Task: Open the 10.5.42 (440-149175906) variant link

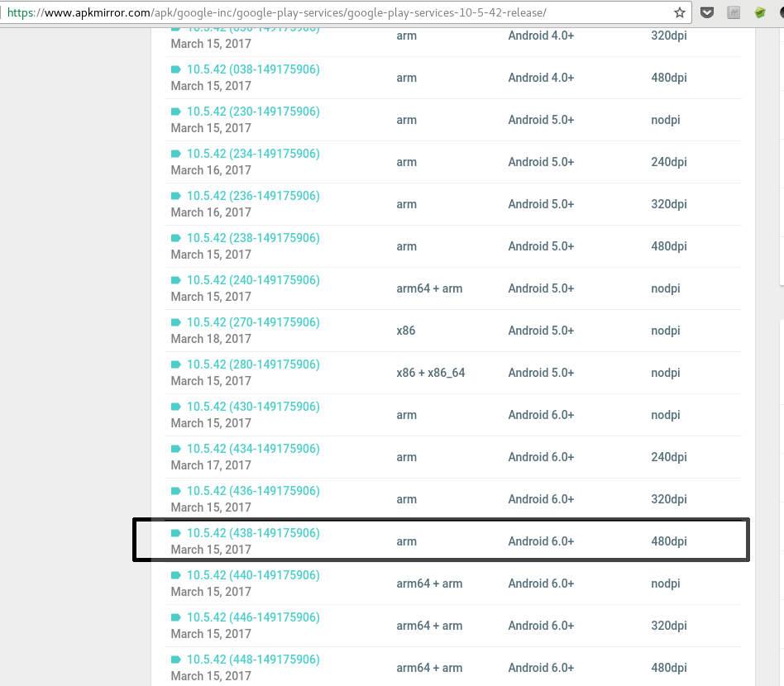Action: pyautogui.click(x=253, y=575)
